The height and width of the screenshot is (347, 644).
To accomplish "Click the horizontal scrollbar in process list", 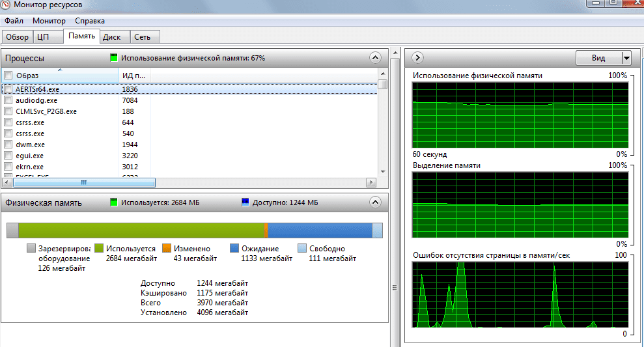I will 83,182.
